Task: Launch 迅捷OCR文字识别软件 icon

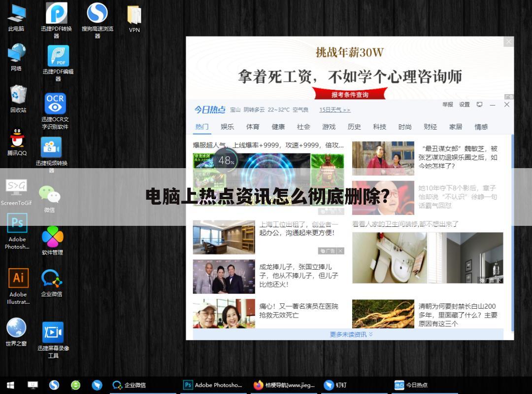Action: click(x=55, y=111)
